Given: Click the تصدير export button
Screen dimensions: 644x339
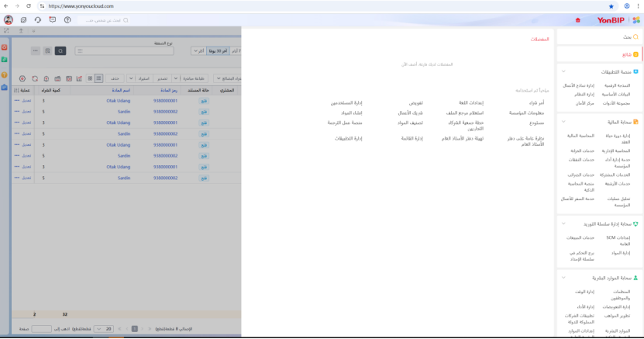Looking at the screenshot, I should pos(162,78).
